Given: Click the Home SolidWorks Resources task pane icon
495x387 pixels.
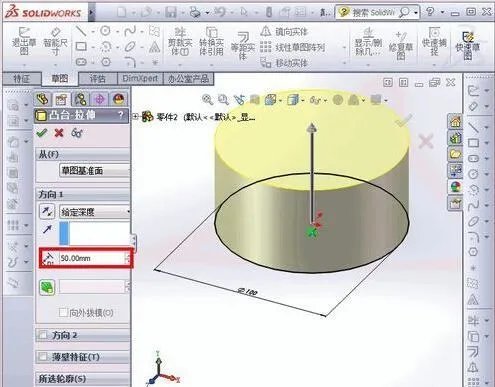Looking at the screenshot, I should pos(455,121).
